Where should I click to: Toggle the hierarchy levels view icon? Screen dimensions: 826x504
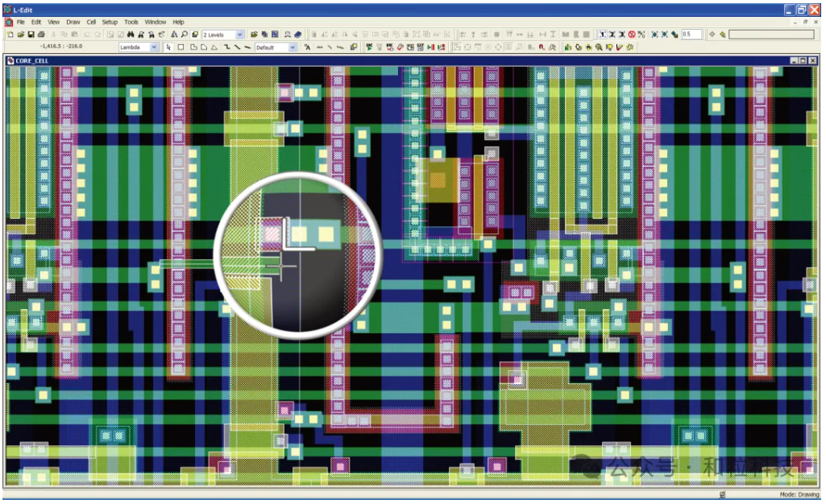click(193, 35)
